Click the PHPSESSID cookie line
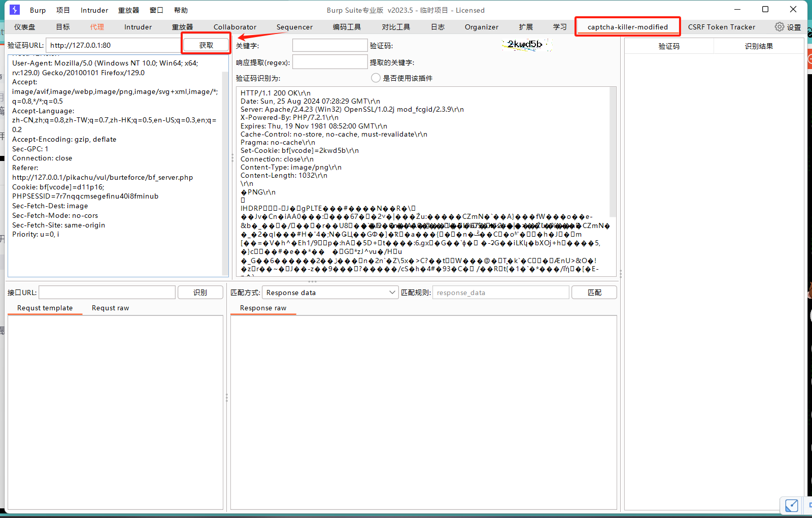The image size is (812, 518). click(x=85, y=196)
